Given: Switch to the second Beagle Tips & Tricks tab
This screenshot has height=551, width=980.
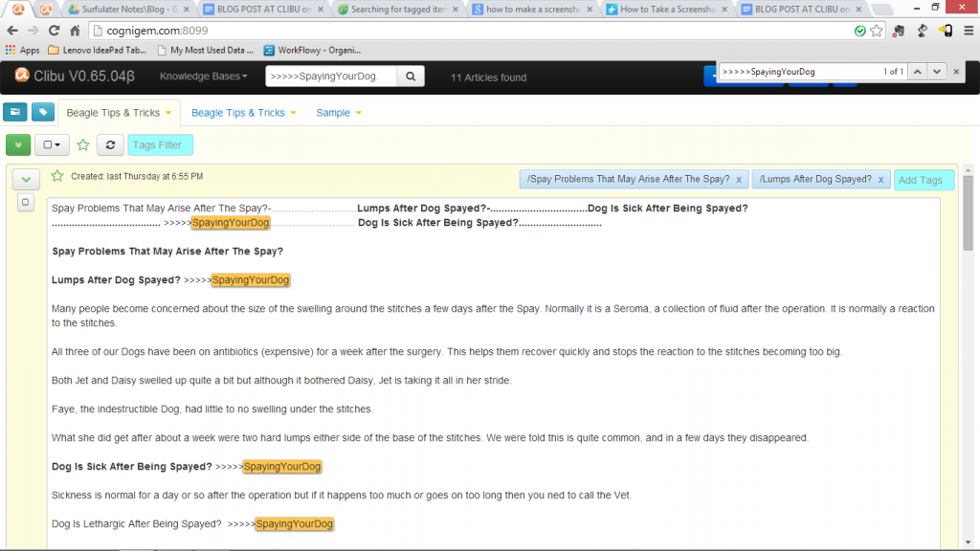Looking at the screenshot, I should coord(237,113).
